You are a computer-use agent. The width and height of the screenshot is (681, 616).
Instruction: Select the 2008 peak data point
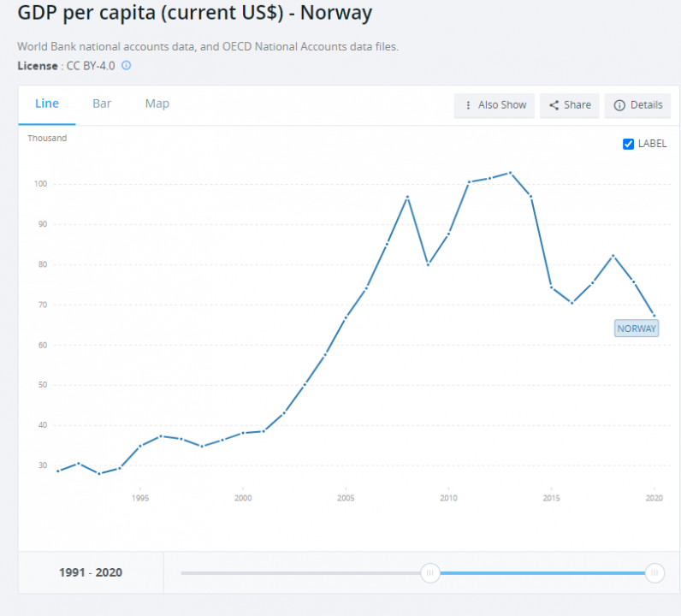coord(407,197)
